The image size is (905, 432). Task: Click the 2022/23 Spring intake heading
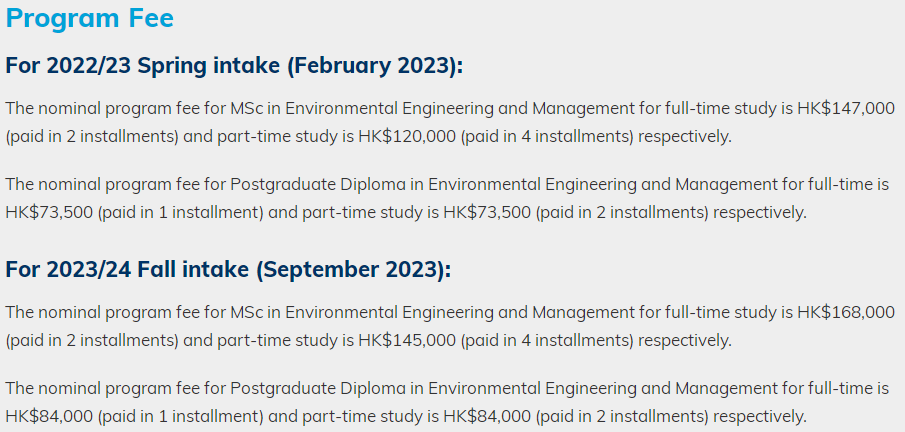[x=234, y=66]
